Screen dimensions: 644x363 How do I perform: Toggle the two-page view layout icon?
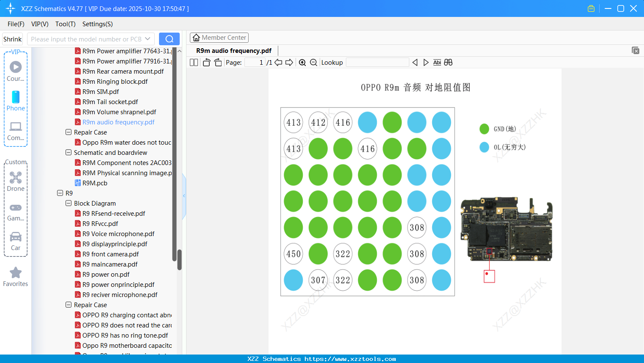coord(194,63)
